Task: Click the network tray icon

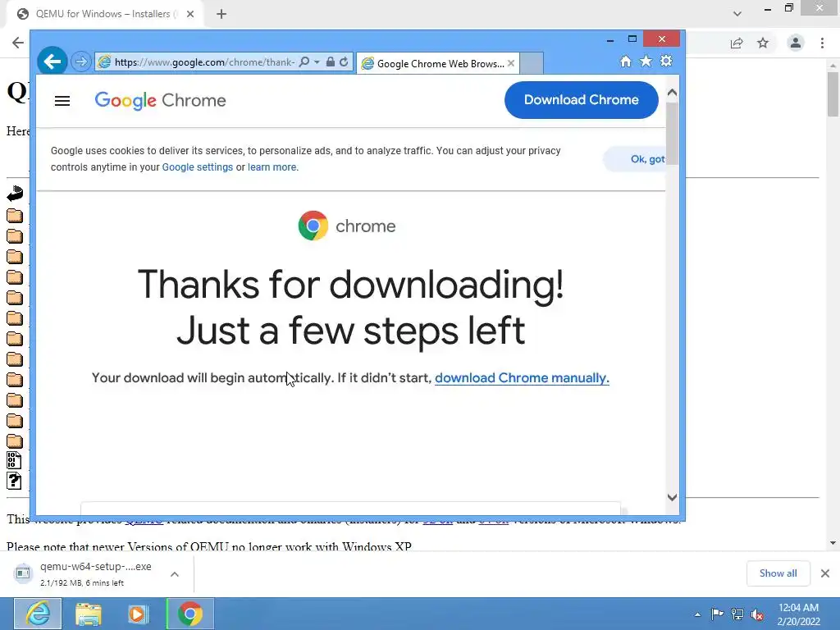Action: tap(737, 614)
